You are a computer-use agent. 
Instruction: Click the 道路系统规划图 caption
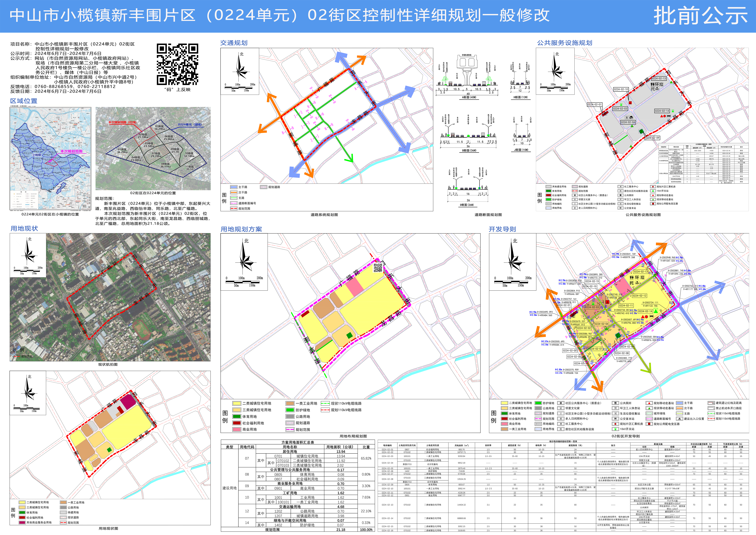324,215
